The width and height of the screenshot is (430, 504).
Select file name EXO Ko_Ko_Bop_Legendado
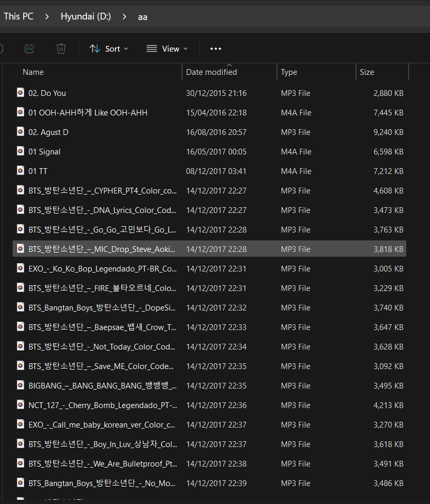[103, 269]
